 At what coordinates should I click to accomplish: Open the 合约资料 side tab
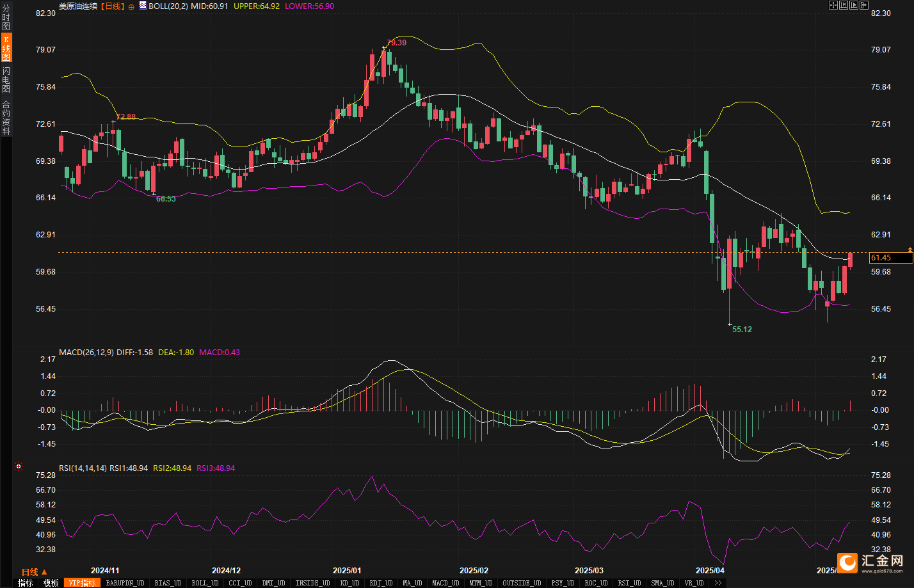click(x=6, y=117)
